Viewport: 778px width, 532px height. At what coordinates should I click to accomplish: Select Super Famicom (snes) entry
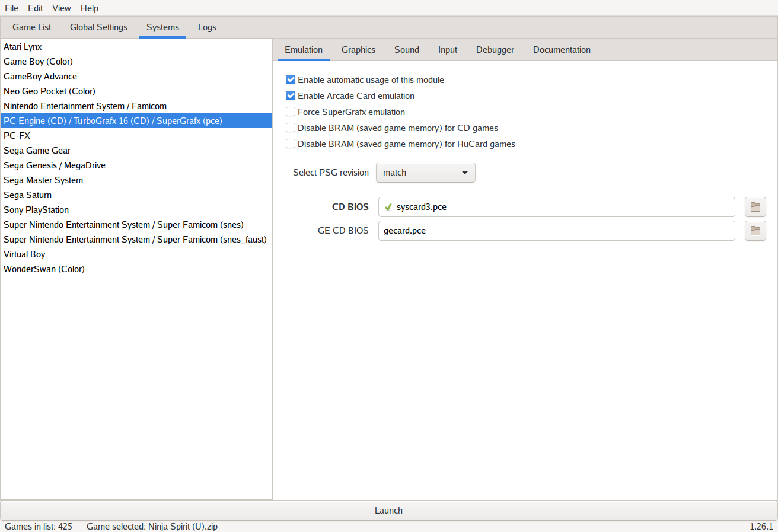(136, 225)
